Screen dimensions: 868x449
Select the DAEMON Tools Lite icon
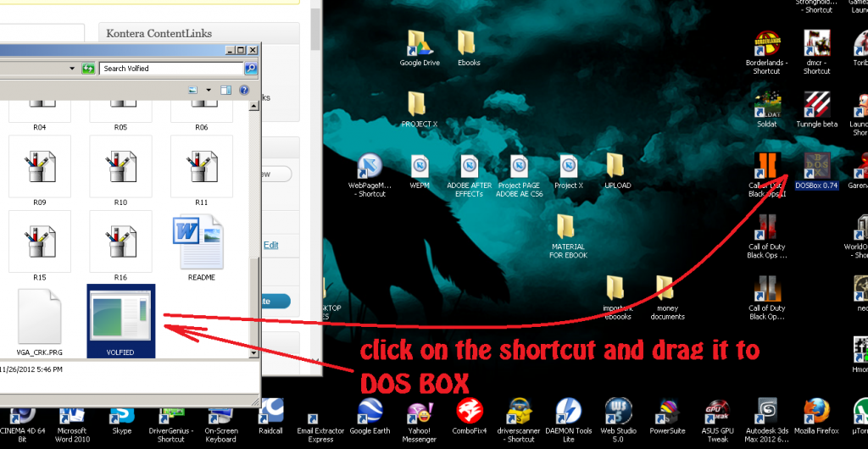coord(568,421)
